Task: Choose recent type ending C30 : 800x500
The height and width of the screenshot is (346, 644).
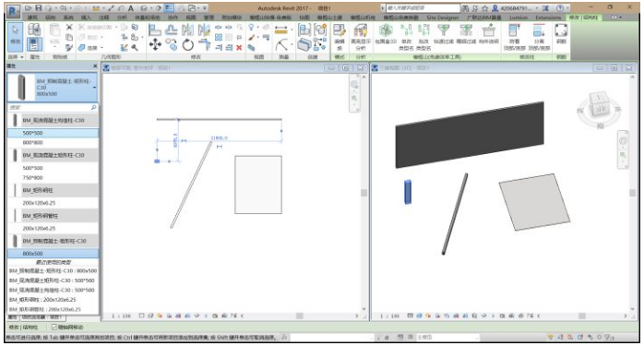Action: [53, 270]
